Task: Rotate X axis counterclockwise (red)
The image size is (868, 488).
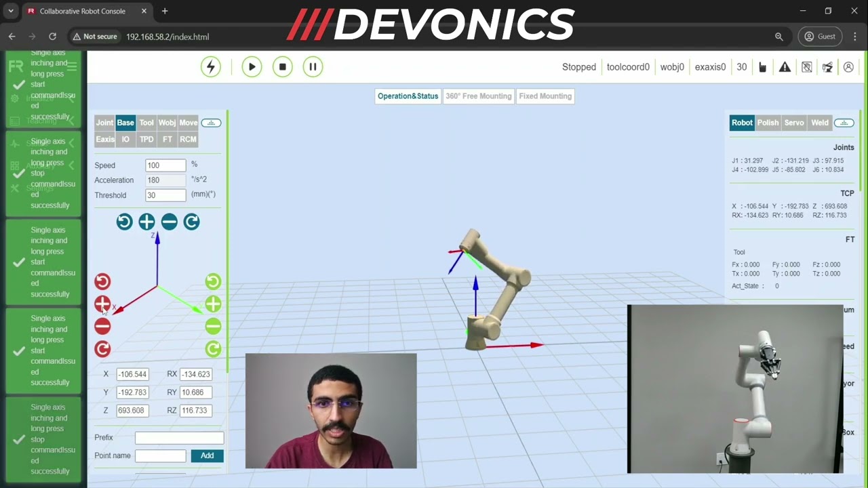Action: coord(102,281)
